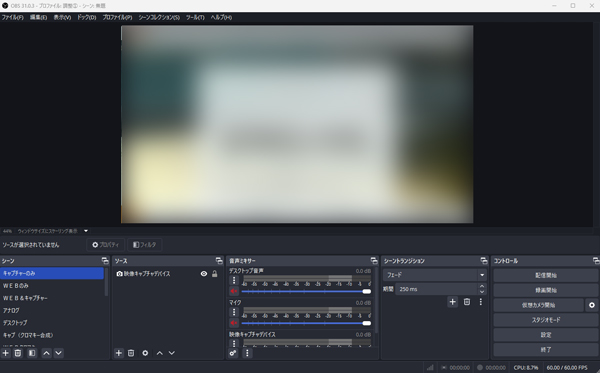Open source properties gear in Sources panel

(x=145, y=353)
